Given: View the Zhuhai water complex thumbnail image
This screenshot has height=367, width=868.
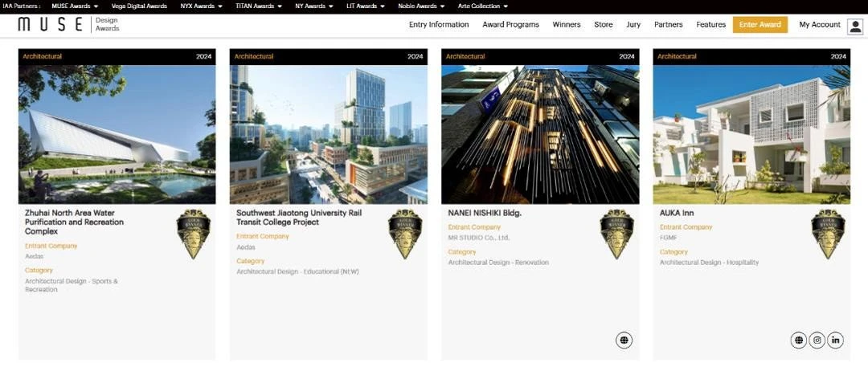Looking at the screenshot, I should point(117,134).
